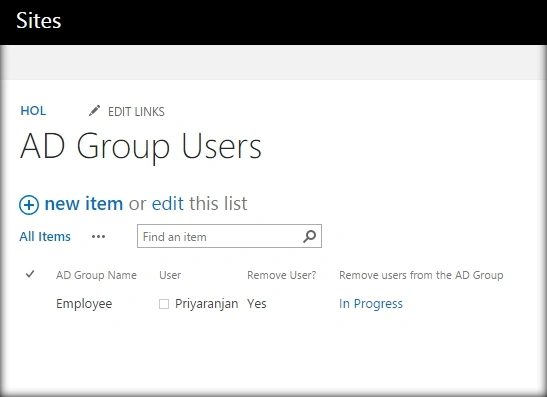Open the In Progress workflow status link

click(x=371, y=304)
